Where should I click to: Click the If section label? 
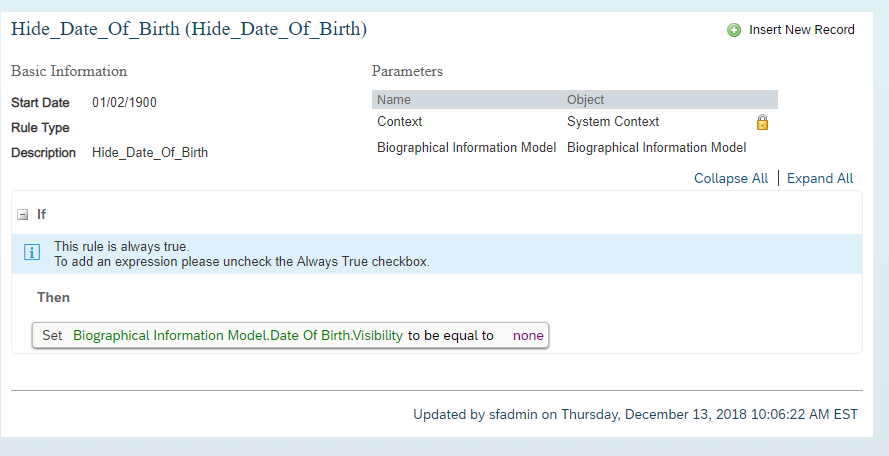click(41, 214)
